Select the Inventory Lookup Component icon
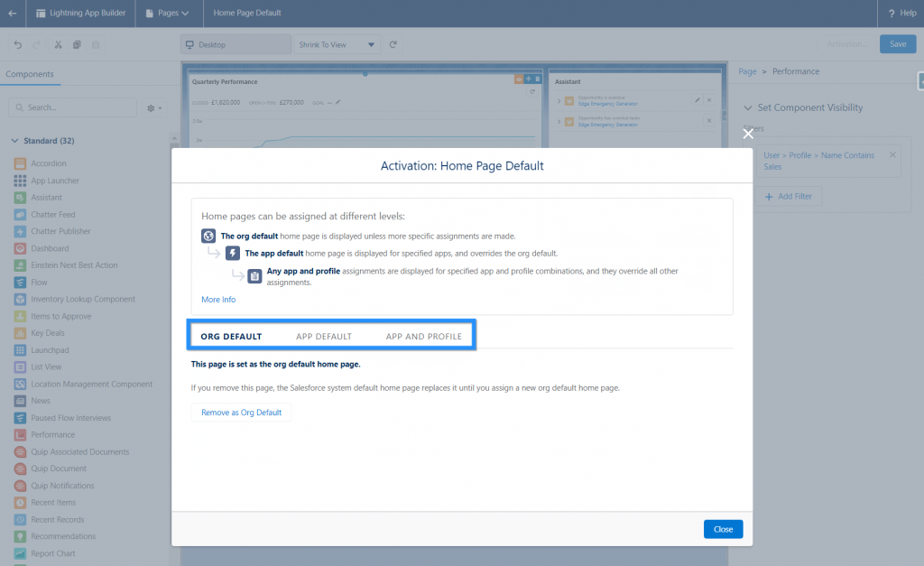924x566 pixels. click(20, 299)
